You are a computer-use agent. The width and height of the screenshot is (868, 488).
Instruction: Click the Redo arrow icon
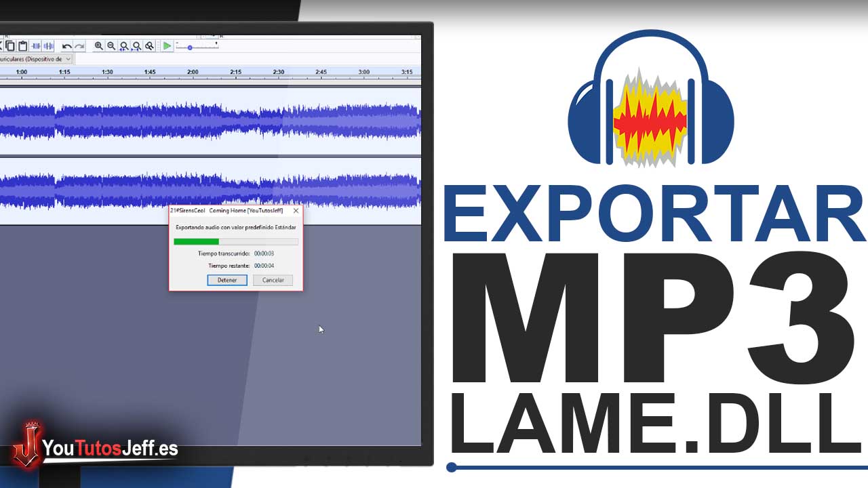click(79, 46)
